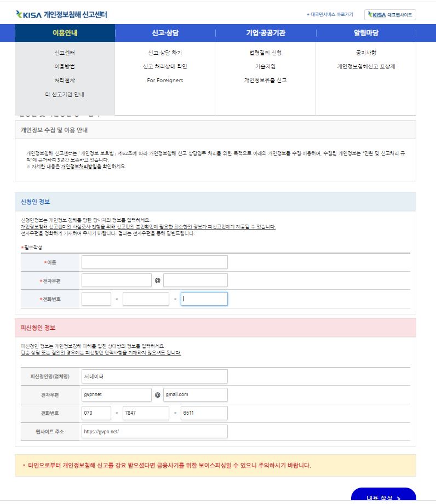Click 웹사이트 주소 field with https://gvpn.net/
The width and height of the screenshot is (436, 504).
pyautogui.click(x=154, y=432)
